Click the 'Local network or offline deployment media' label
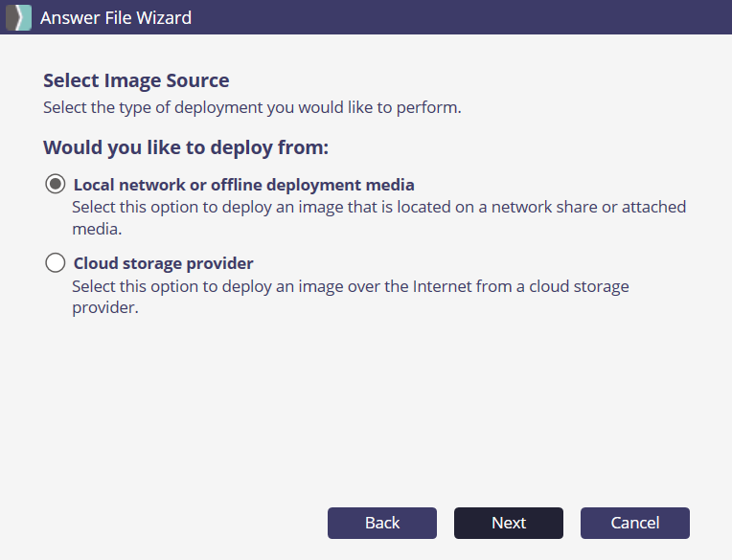Screen dimensions: 732x560 point(243,185)
